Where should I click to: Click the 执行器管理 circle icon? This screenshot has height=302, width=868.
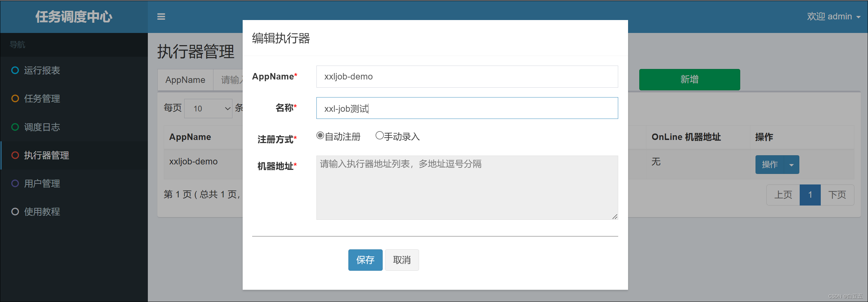tap(15, 155)
